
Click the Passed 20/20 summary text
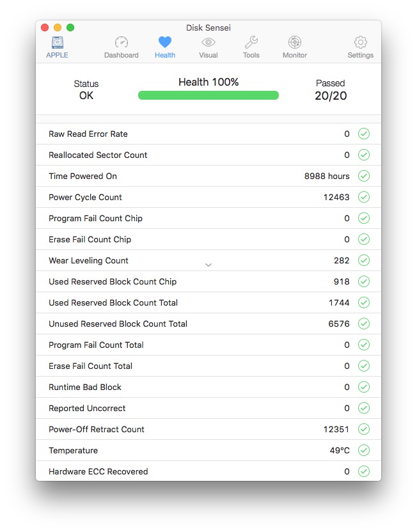pos(331,90)
